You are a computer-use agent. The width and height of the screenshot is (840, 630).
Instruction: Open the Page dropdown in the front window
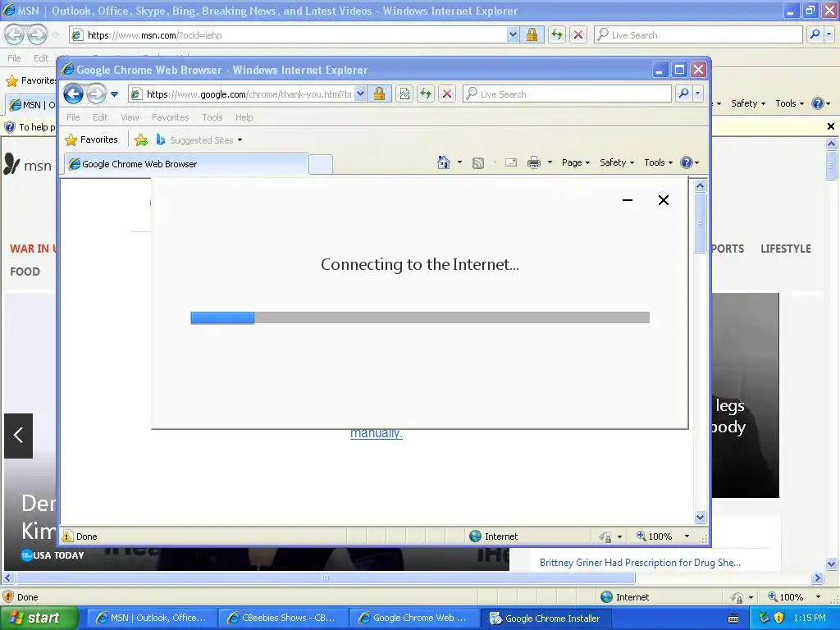(x=576, y=162)
